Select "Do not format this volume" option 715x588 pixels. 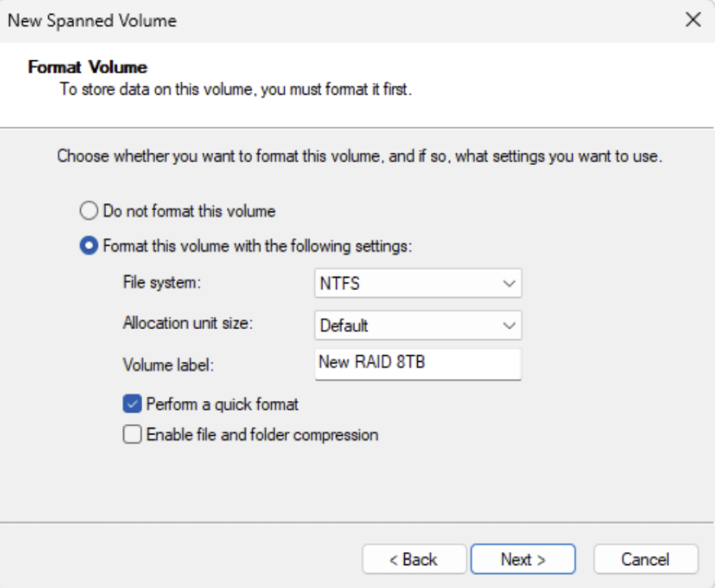[90, 210]
